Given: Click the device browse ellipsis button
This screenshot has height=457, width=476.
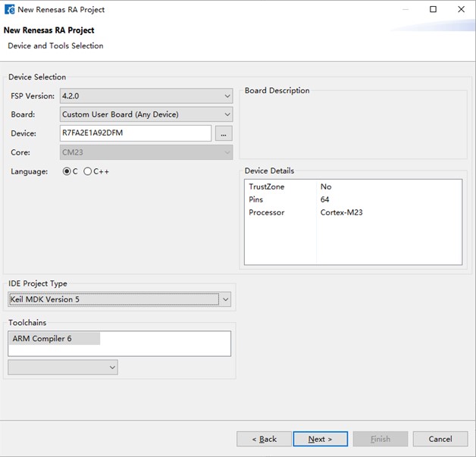Looking at the screenshot, I should point(223,133).
